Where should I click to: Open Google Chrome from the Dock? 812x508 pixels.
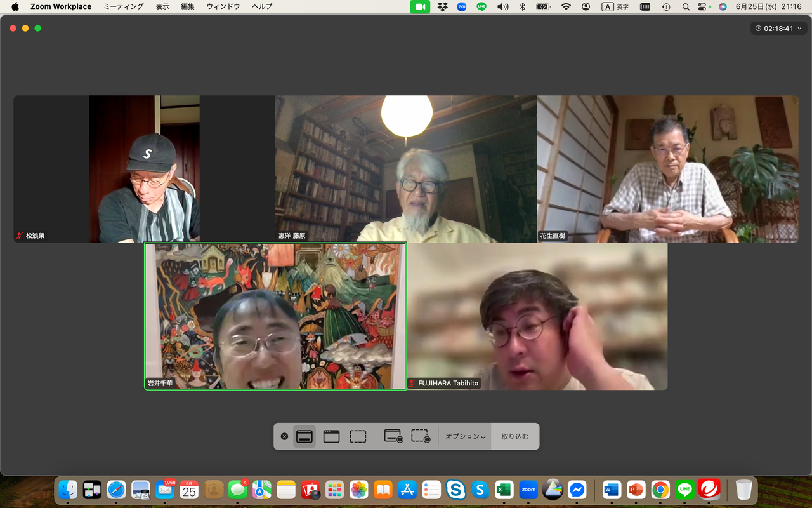tap(660, 490)
